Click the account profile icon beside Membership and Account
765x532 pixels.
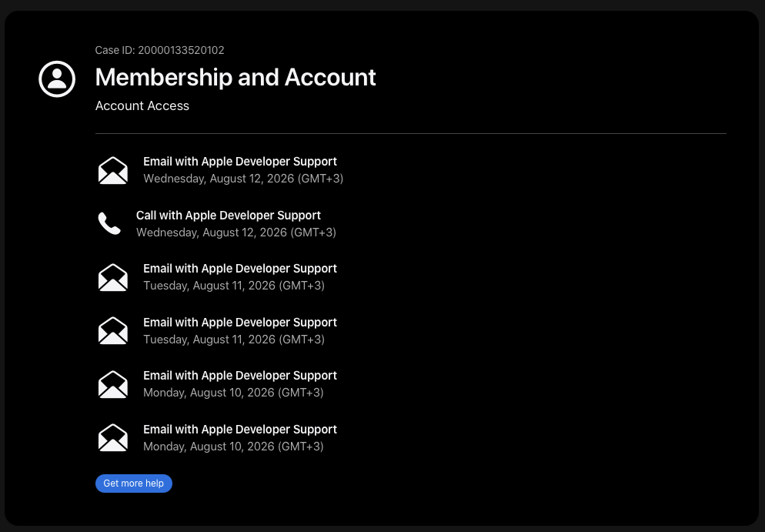coord(57,79)
